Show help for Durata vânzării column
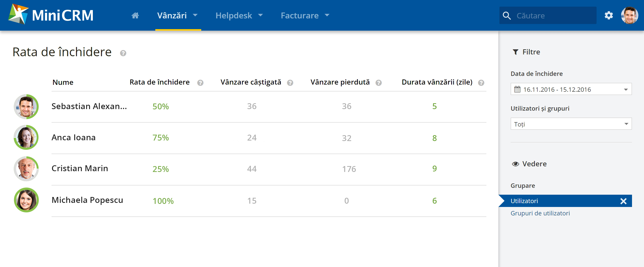 click(481, 83)
